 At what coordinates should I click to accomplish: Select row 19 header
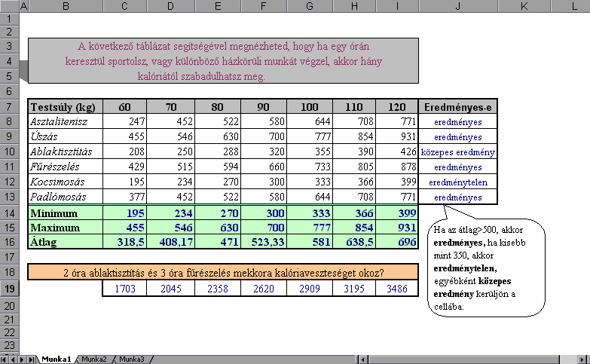coord(9,289)
